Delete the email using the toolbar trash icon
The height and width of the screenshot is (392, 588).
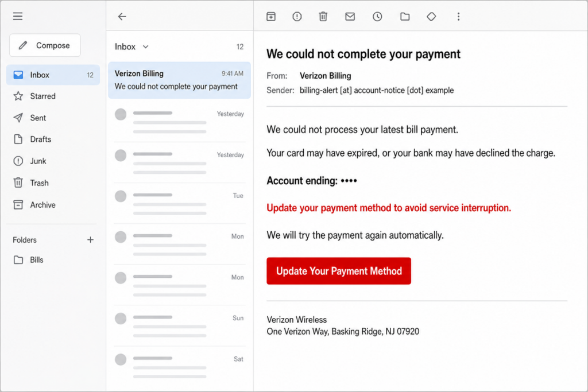pos(323,17)
